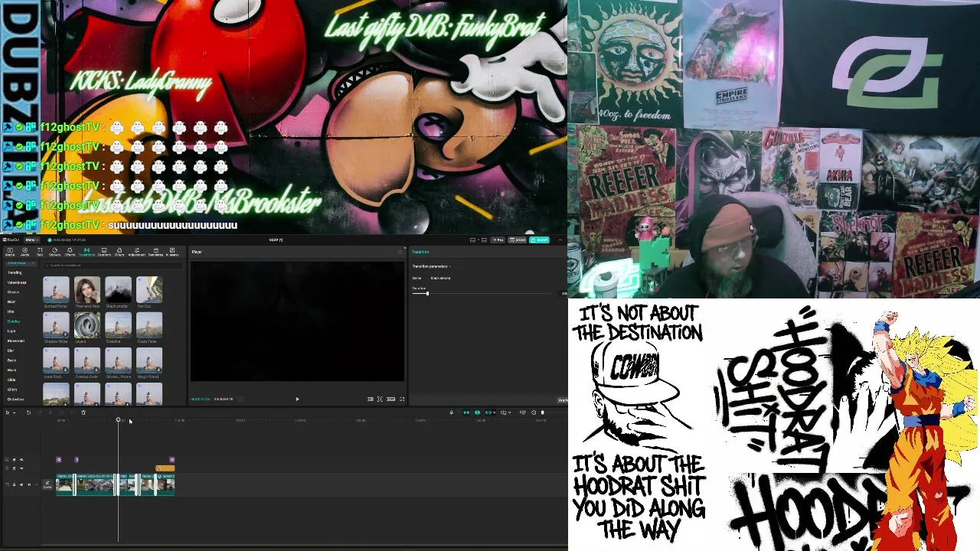Click the Pro button
The width and height of the screenshot is (980, 551).
point(498,240)
